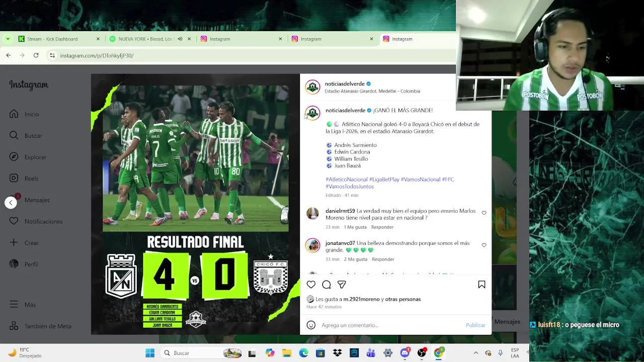Screen dimensions: 644x362
Task: Open Notificaciones from the sidebar
Action: click(x=36, y=221)
